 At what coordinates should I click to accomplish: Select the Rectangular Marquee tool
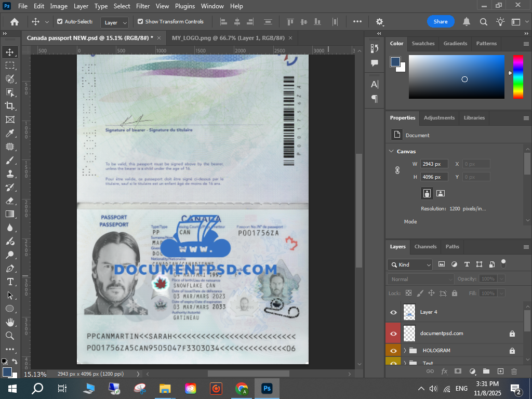point(10,65)
